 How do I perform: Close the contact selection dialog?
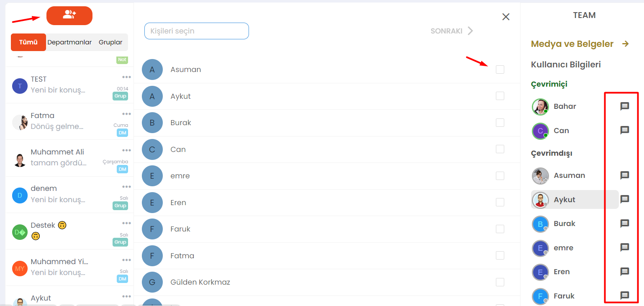[506, 17]
